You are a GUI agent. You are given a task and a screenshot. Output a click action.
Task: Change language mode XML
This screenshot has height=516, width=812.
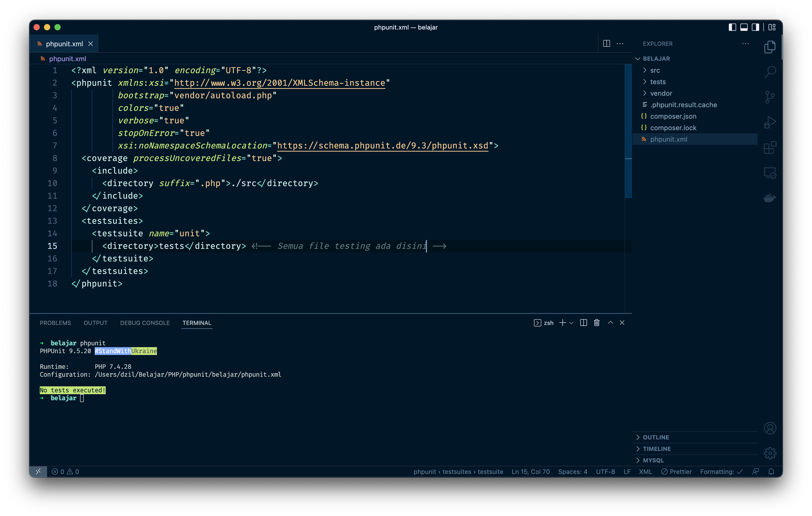pos(645,472)
